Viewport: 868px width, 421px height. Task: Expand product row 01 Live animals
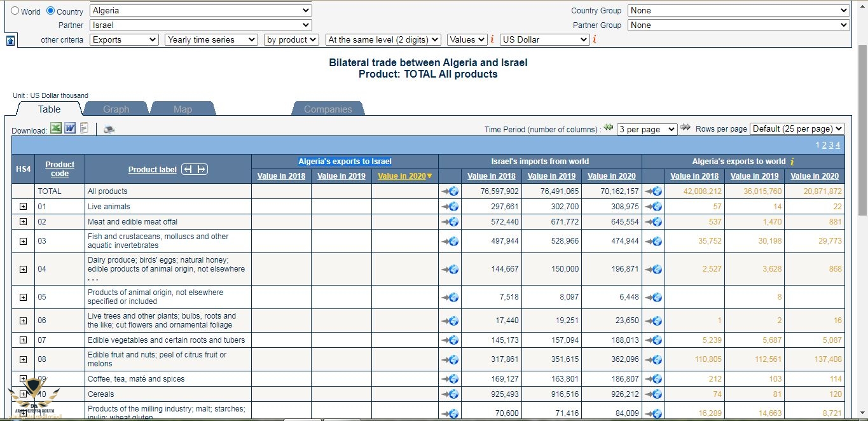(x=23, y=207)
